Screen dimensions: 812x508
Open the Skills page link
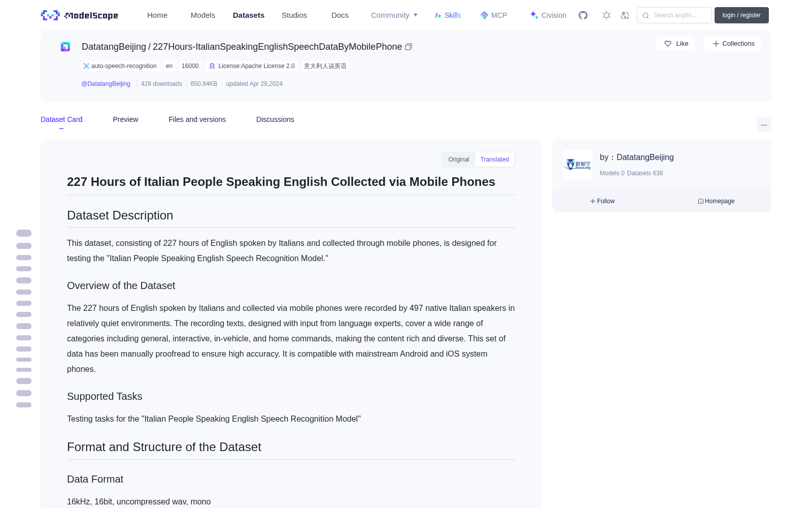[x=448, y=15]
